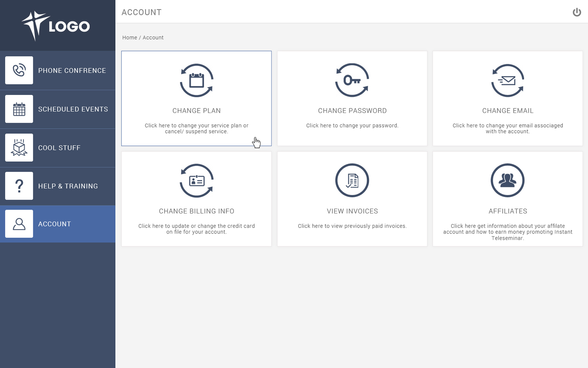Click the Change Plan calendar icon
Screen dimensions: 588x368
pyautogui.click(x=196, y=80)
